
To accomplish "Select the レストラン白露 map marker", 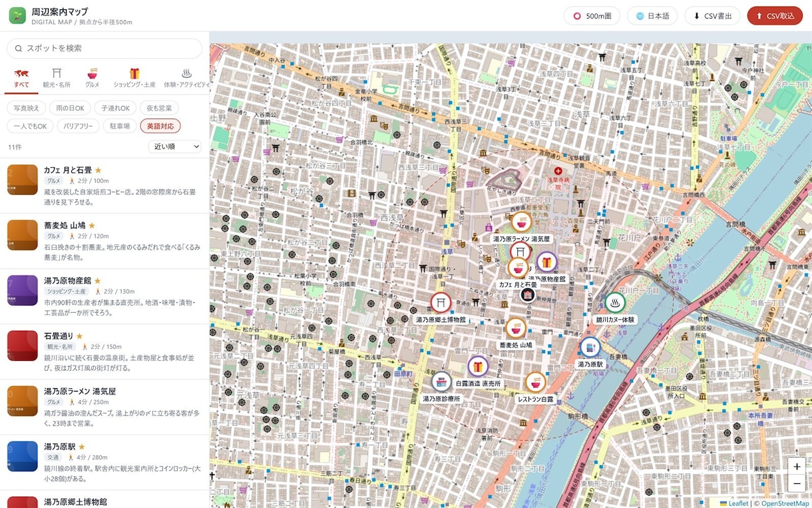I will (535, 382).
